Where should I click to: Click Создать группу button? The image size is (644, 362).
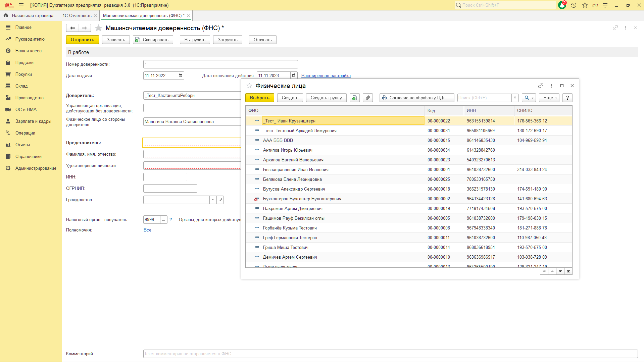point(326,98)
